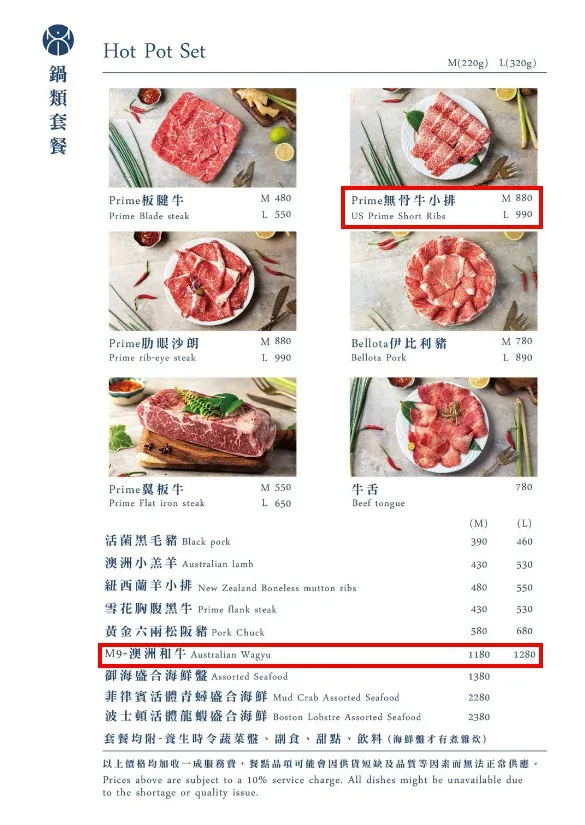This screenshot has width=585, height=825.
Task: Open the Bellota Pork image
Action: coord(443,281)
